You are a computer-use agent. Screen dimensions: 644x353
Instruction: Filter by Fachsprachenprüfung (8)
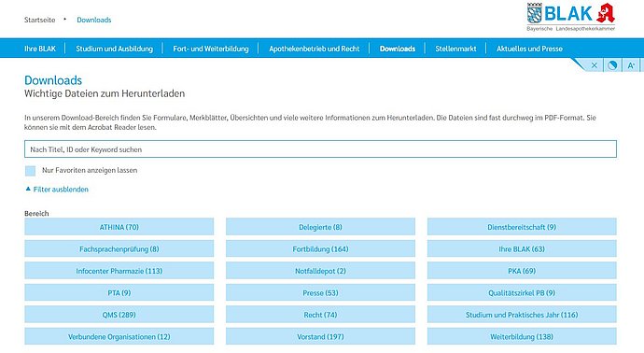[119, 248]
